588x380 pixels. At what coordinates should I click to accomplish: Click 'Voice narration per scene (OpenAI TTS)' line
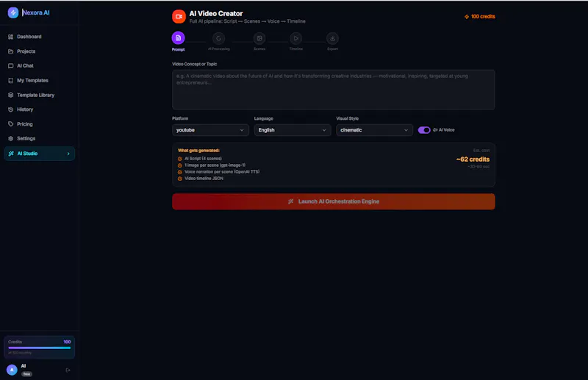(222, 172)
